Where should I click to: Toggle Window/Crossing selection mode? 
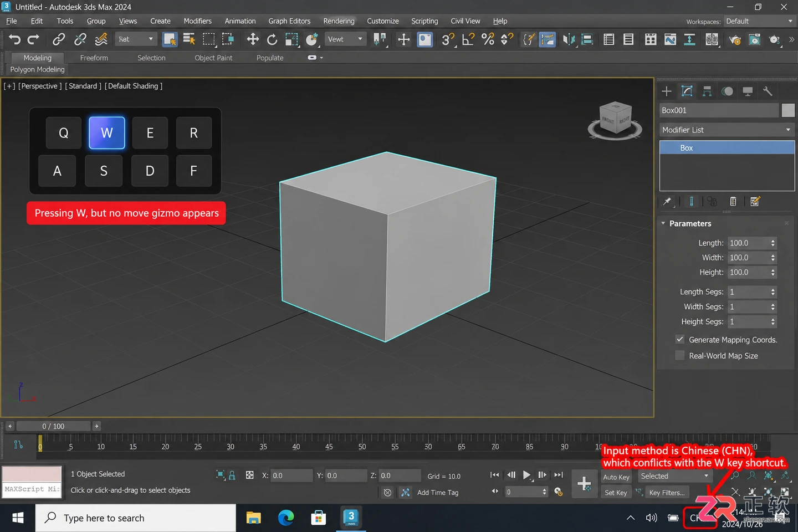228,39
